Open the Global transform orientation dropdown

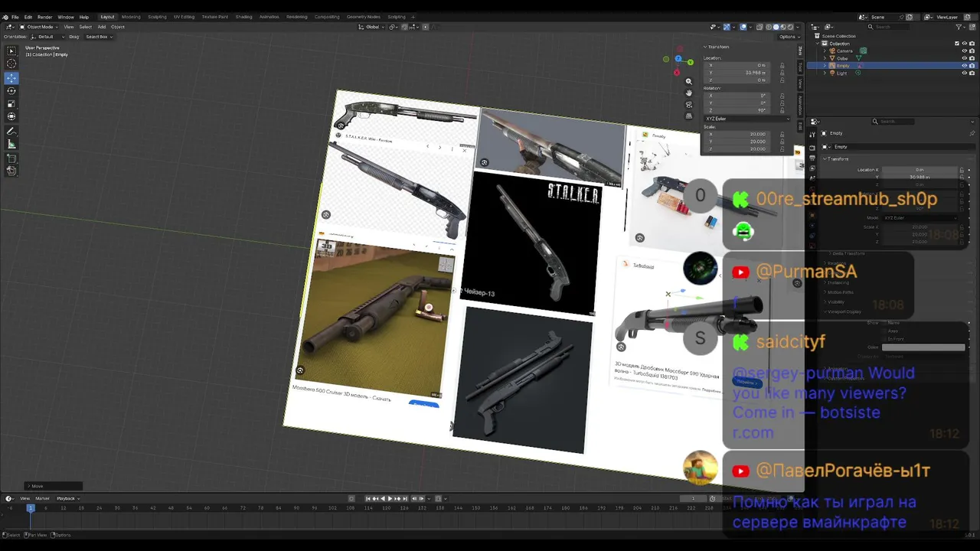point(371,27)
